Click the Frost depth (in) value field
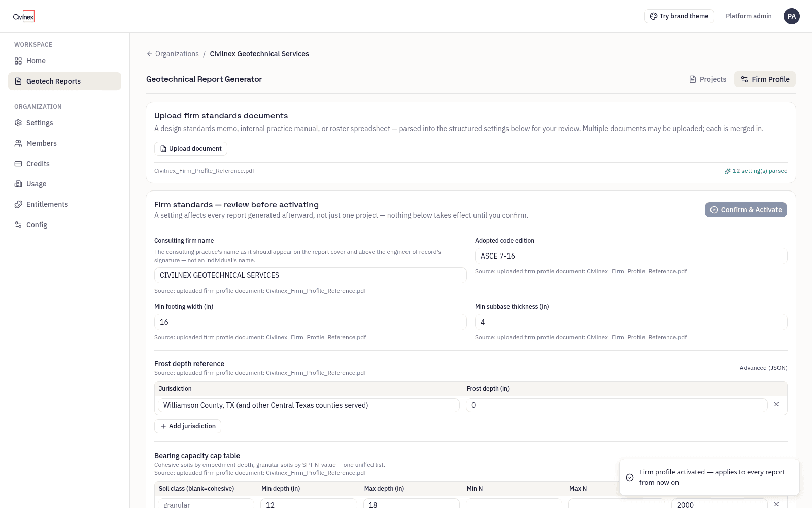Viewport: 812px width, 508px height. tap(617, 405)
